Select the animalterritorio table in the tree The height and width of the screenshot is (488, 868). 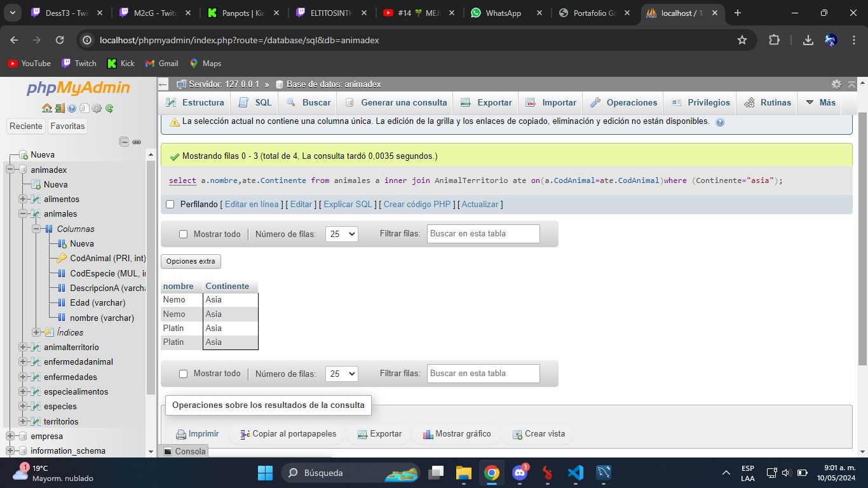71,347
